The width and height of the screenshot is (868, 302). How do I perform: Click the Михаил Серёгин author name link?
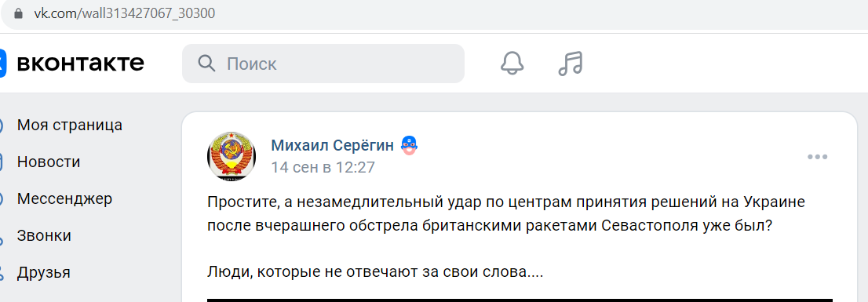332,145
